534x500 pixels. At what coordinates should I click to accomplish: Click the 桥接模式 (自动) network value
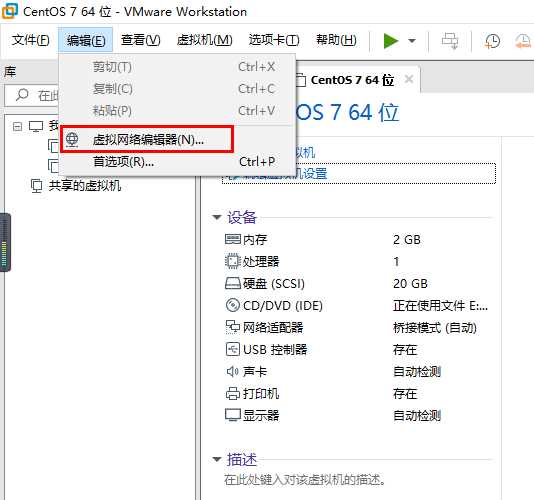(x=435, y=328)
